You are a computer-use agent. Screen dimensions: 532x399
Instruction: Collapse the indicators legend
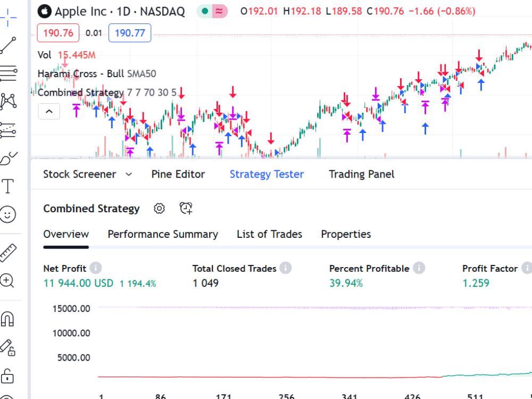49,111
